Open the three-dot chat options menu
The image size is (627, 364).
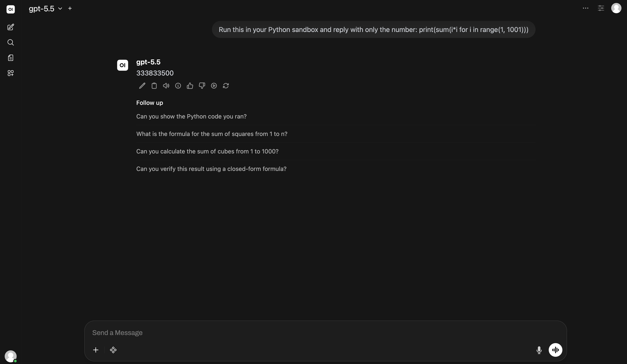point(585,8)
